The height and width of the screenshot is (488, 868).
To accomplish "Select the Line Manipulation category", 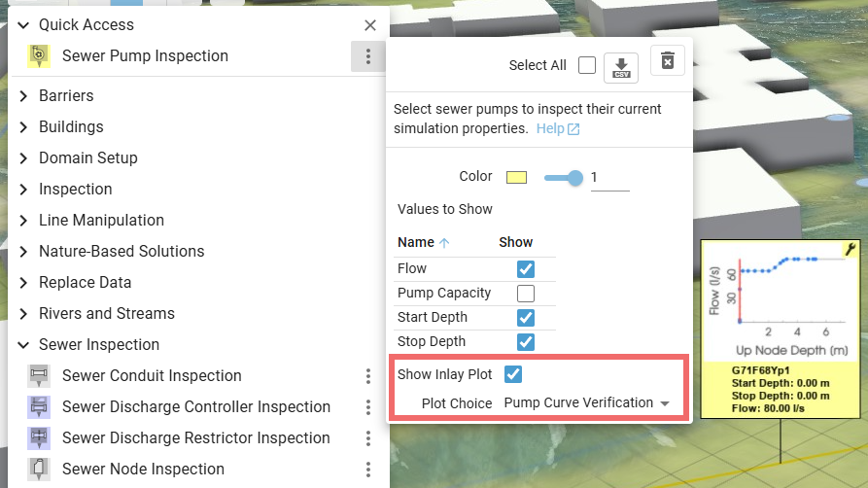I will pos(101,221).
